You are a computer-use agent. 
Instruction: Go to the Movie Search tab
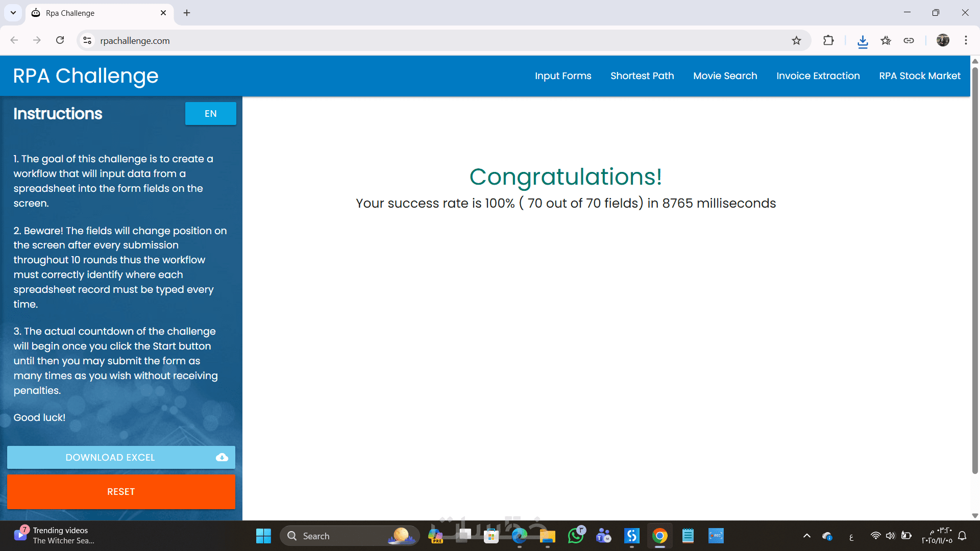click(725, 76)
